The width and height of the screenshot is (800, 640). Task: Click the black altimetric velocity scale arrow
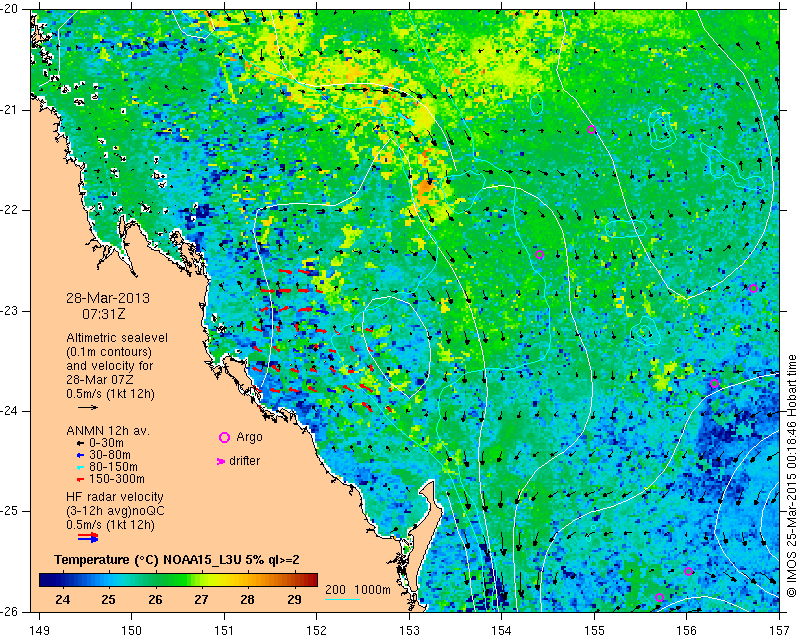pyautogui.click(x=88, y=407)
